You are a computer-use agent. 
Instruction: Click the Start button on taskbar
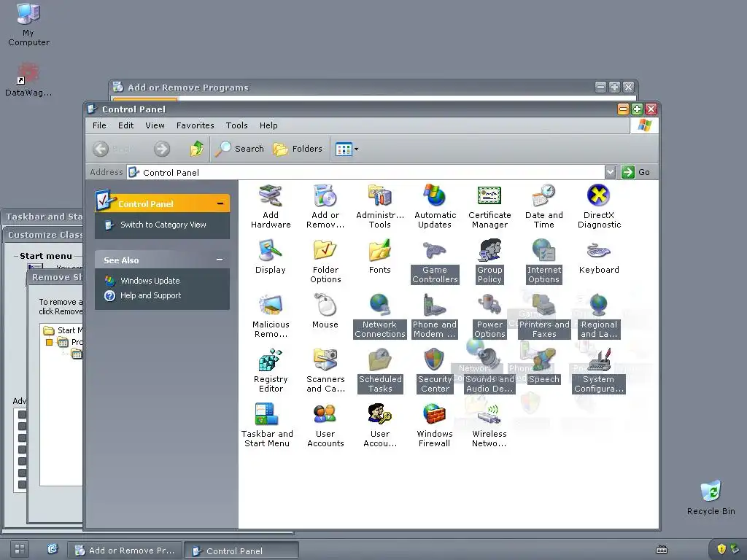tap(20, 548)
